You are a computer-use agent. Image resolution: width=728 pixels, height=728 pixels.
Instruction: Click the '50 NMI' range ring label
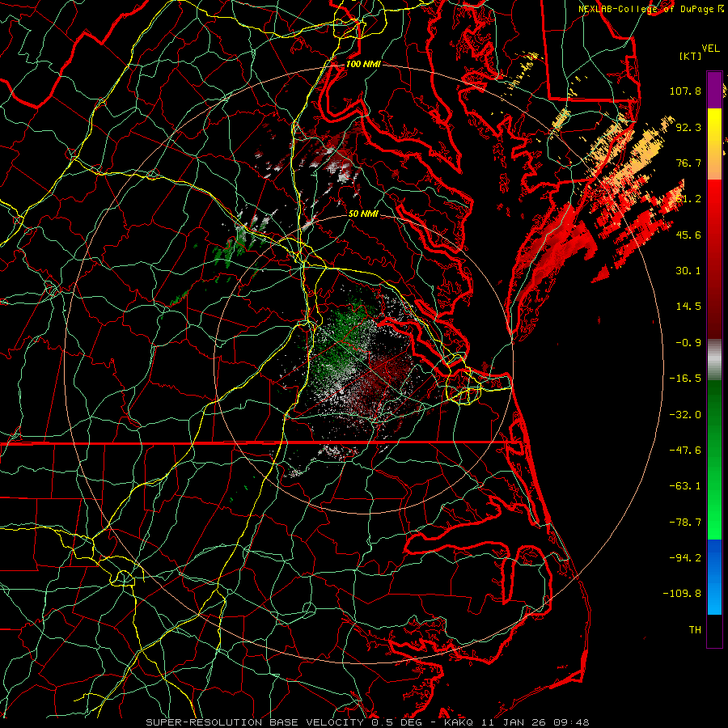[363, 214]
